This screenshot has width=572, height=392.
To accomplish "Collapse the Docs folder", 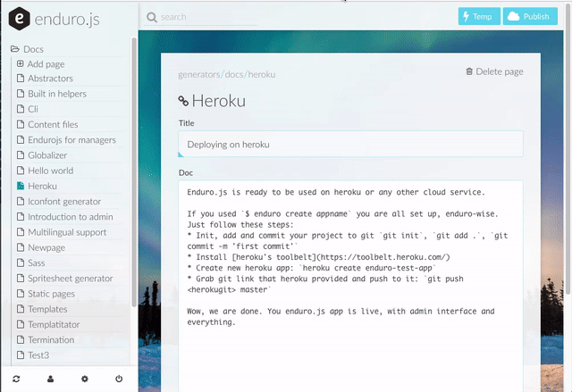I will (28, 49).
